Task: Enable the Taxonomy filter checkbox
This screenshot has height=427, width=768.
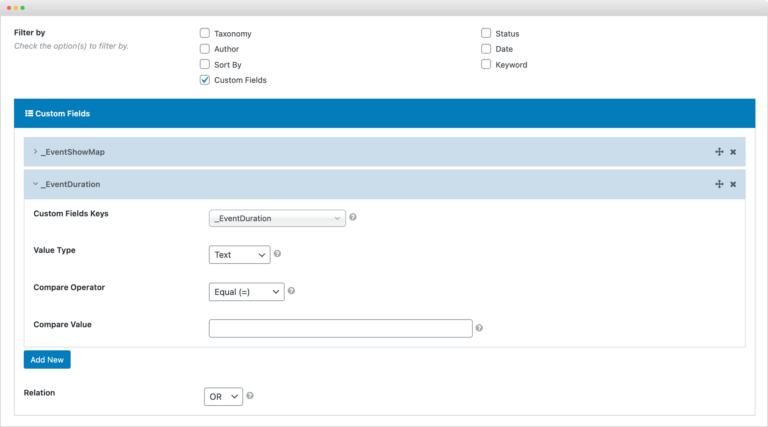Action: click(205, 33)
